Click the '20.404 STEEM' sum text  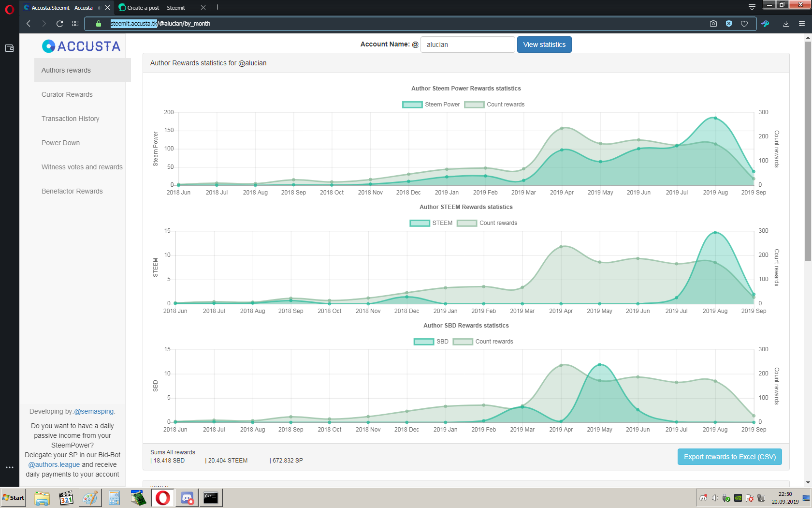click(228, 461)
